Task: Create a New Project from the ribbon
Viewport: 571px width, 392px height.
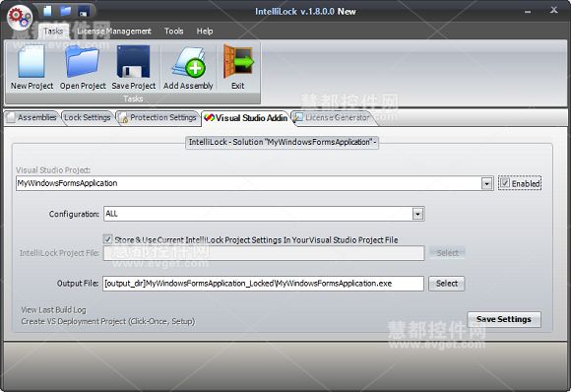Action: 32,68
